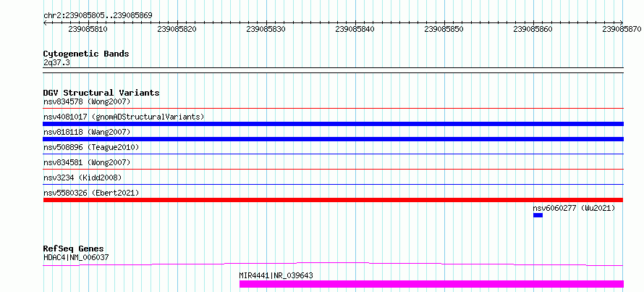The image size is (644, 292).
Task: Open the Cytogenetic Bands track heading
Action: (x=86, y=54)
